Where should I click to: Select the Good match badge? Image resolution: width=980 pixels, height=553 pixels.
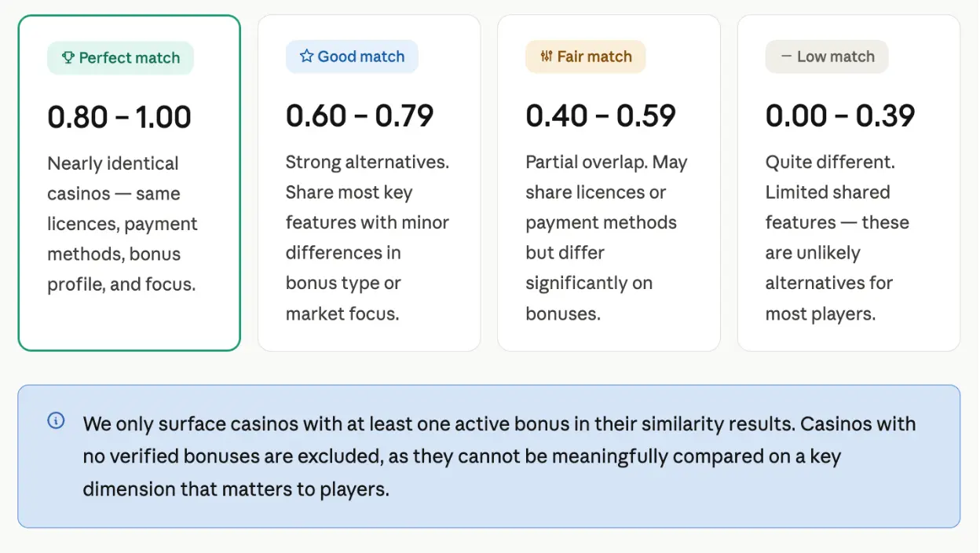352,57
